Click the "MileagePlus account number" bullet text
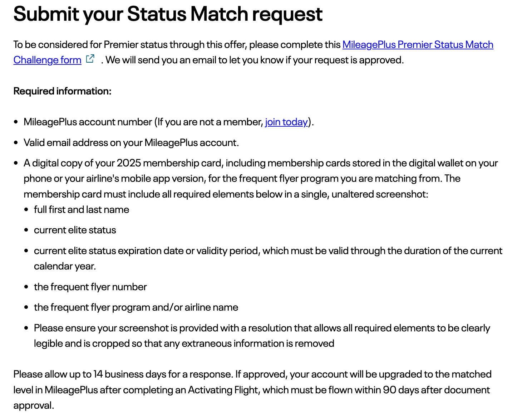This screenshot has height=418, width=532. click(88, 122)
